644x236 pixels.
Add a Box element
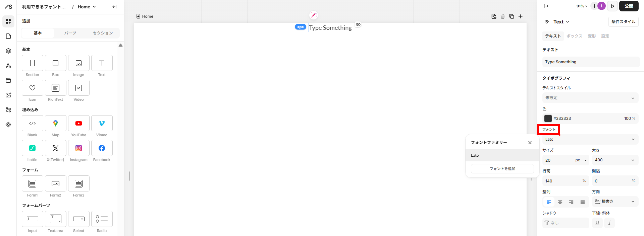point(56,63)
